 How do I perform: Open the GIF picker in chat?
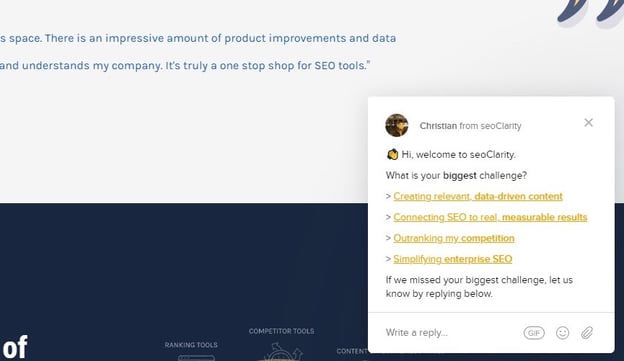[534, 333]
